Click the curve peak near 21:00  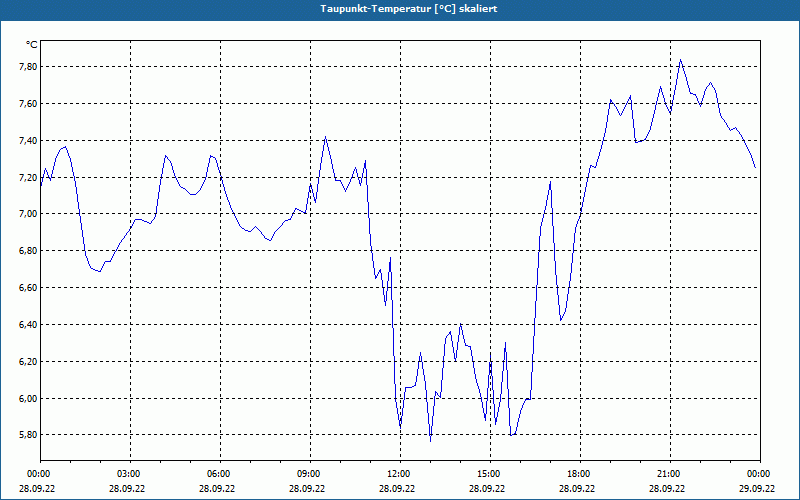click(x=680, y=60)
